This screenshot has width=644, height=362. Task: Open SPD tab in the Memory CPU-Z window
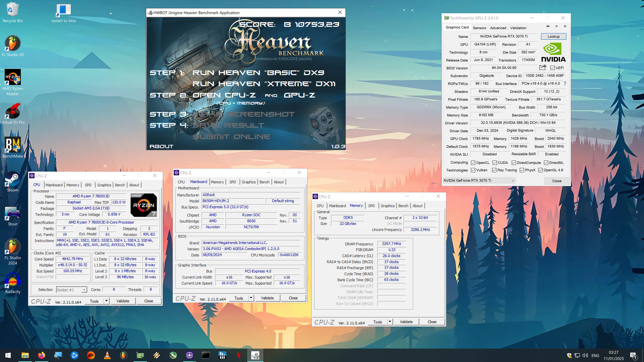click(x=371, y=206)
